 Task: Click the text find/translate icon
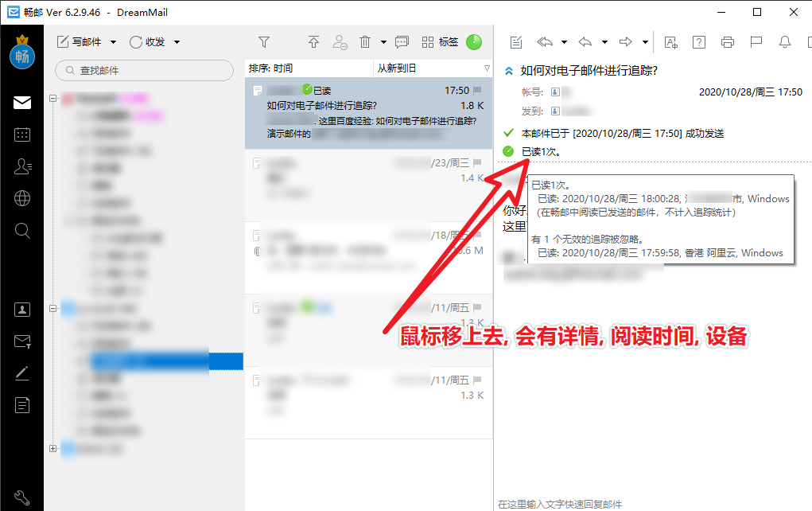pyautogui.click(x=670, y=42)
